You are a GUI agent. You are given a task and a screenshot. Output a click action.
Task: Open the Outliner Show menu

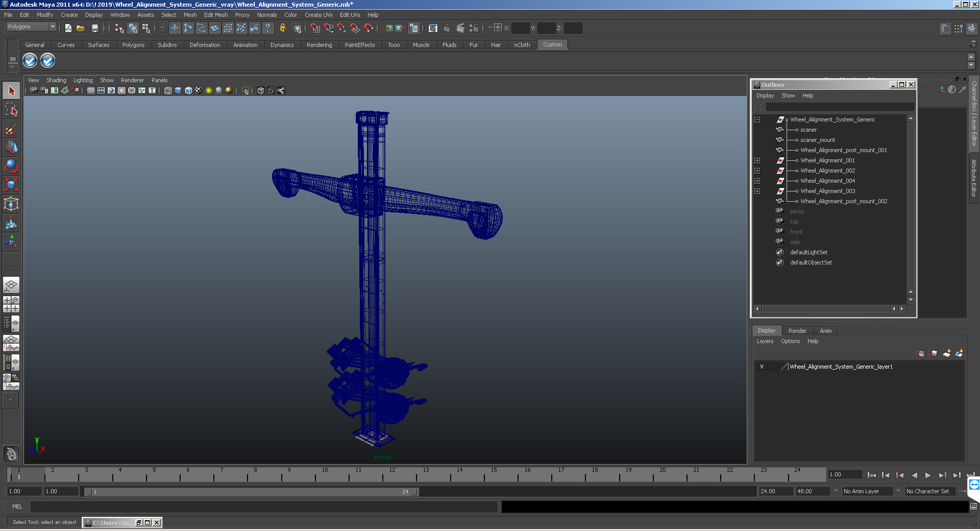click(788, 95)
